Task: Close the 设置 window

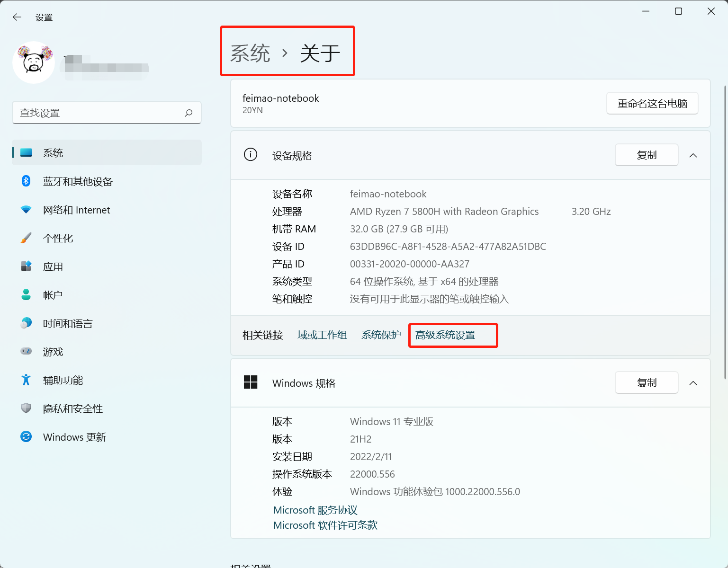Action: click(711, 11)
